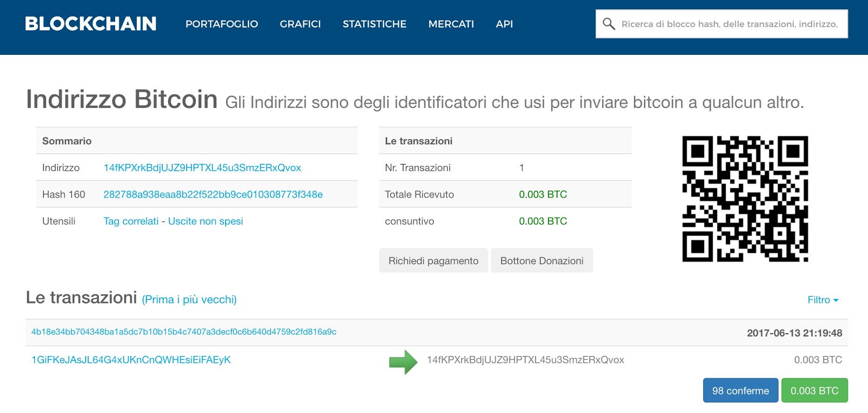
Task: Click the green 0.003 BTC button
Action: pos(814,390)
